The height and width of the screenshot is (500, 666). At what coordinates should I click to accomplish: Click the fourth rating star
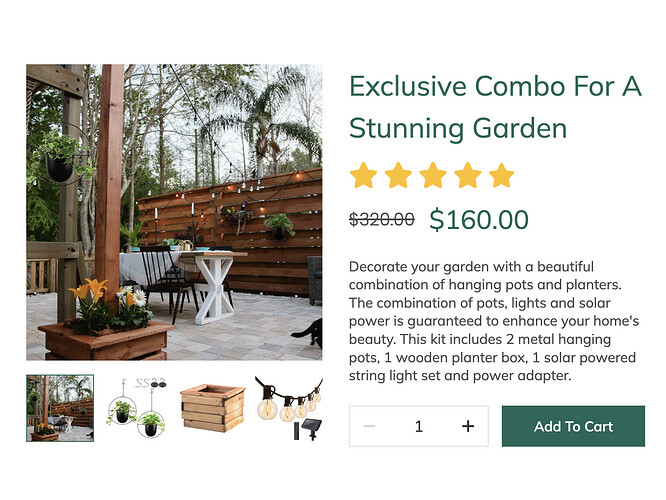point(467,176)
